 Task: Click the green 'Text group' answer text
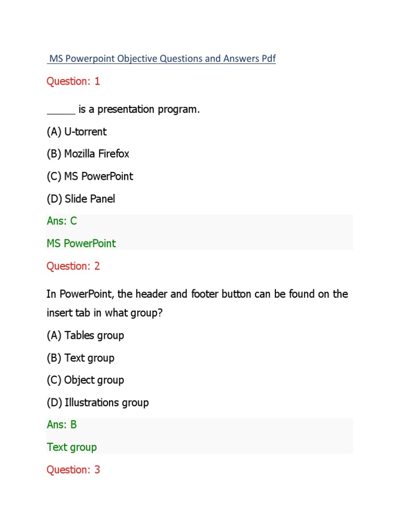[x=72, y=447]
